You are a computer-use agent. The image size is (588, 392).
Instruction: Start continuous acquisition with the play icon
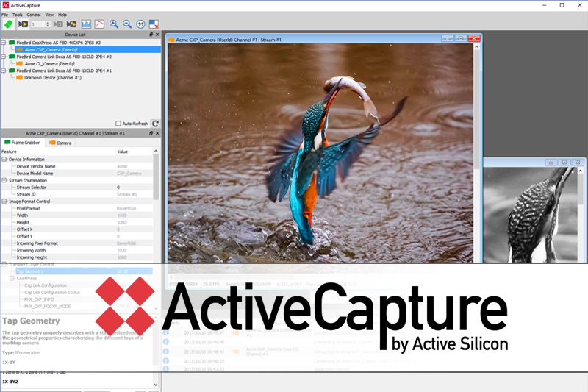pos(24,24)
